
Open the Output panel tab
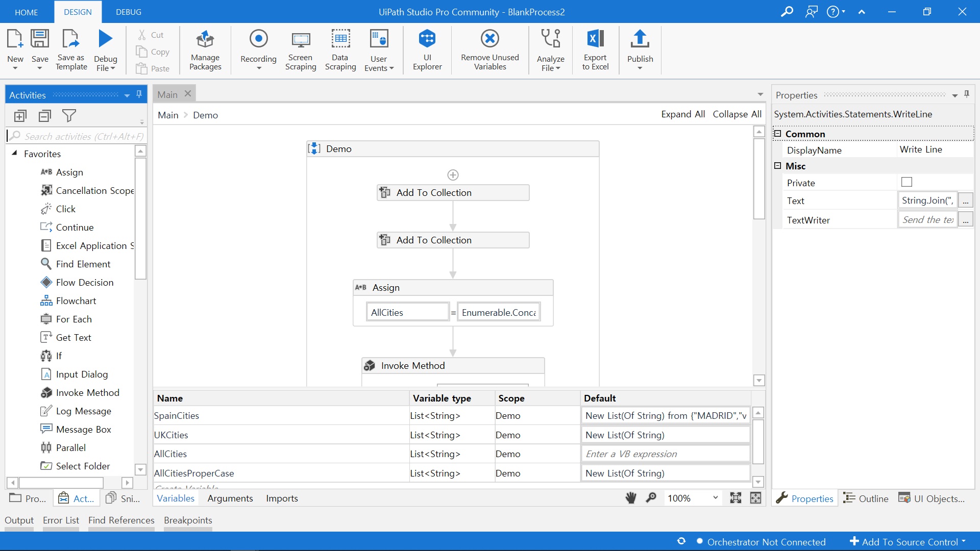19,520
